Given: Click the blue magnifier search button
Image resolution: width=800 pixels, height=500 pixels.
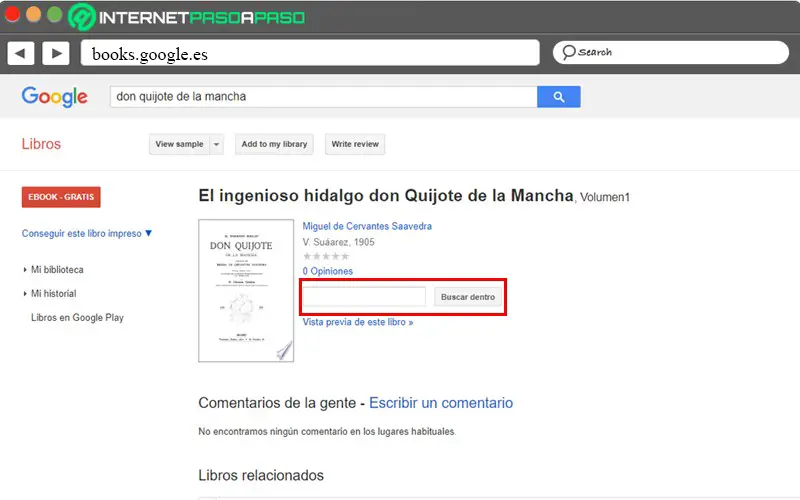Looking at the screenshot, I should (559, 96).
